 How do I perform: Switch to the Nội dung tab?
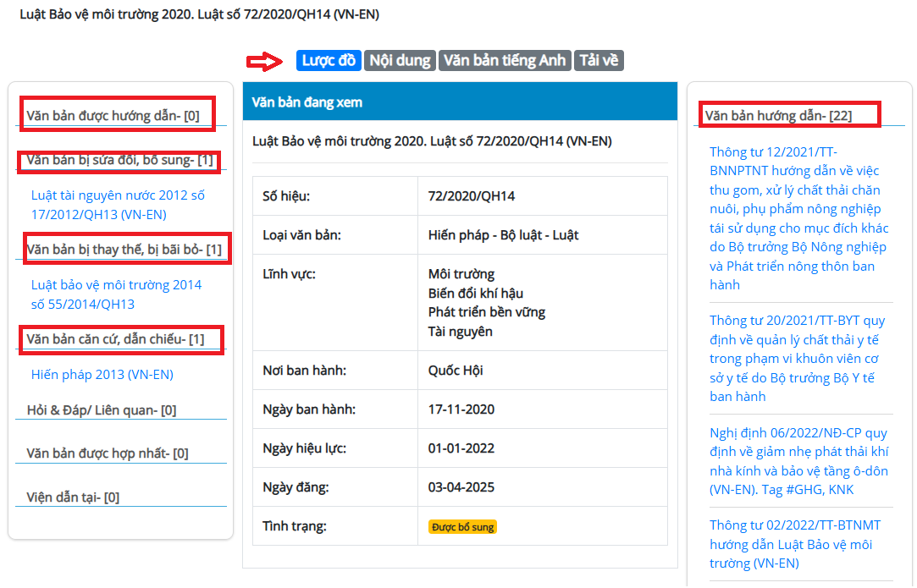click(400, 60)
